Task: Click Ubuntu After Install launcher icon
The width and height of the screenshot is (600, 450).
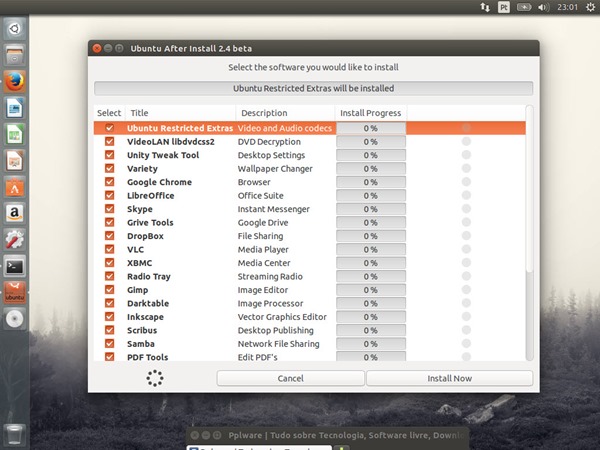Action: point(15,293)
